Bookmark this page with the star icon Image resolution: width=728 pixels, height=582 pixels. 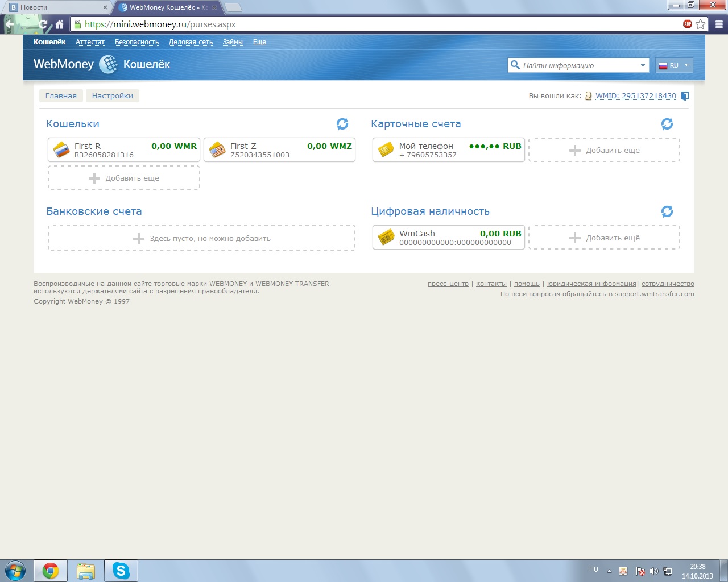(701, 24)
